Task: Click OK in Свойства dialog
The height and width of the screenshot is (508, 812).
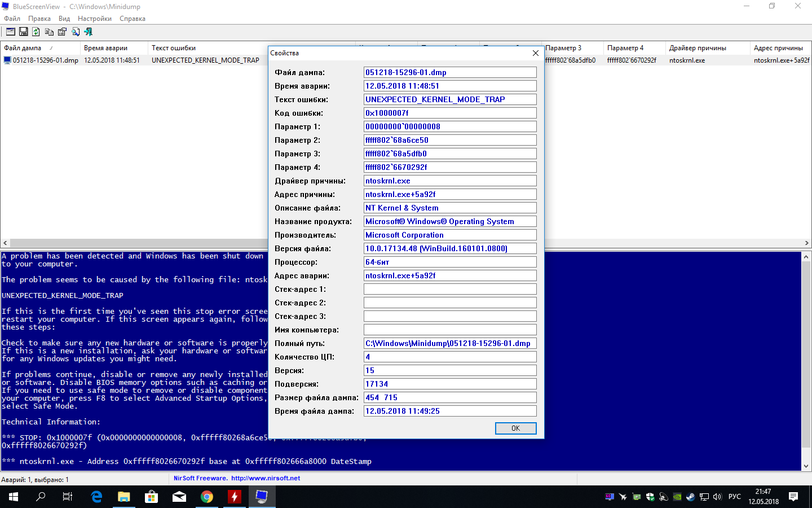Action: [515, 428]
